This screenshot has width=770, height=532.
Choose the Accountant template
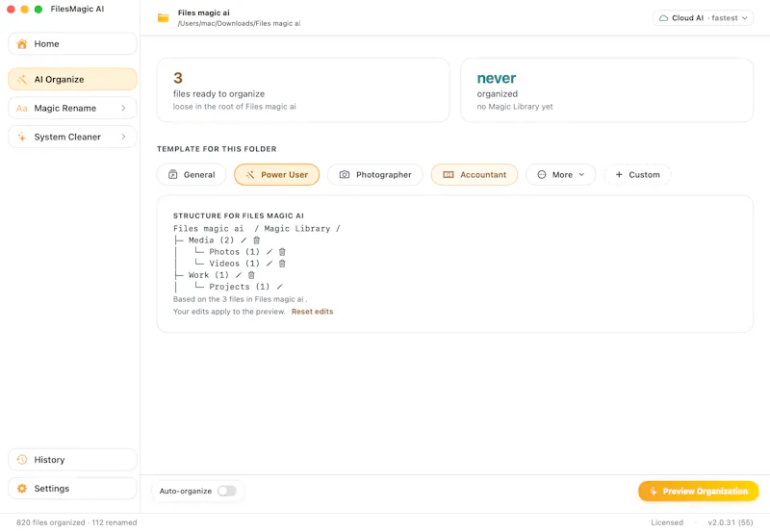pyautogui.click(x=475, y=175)
